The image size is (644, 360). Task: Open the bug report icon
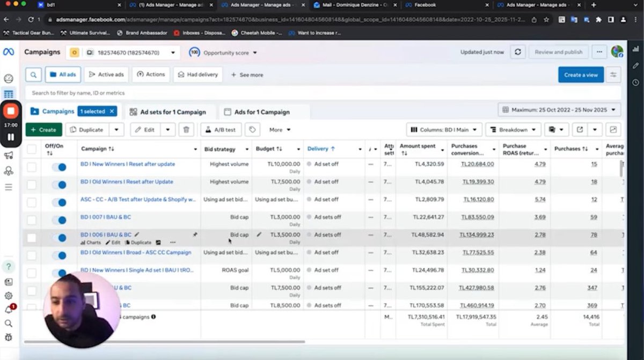click(x=9, y=337)
